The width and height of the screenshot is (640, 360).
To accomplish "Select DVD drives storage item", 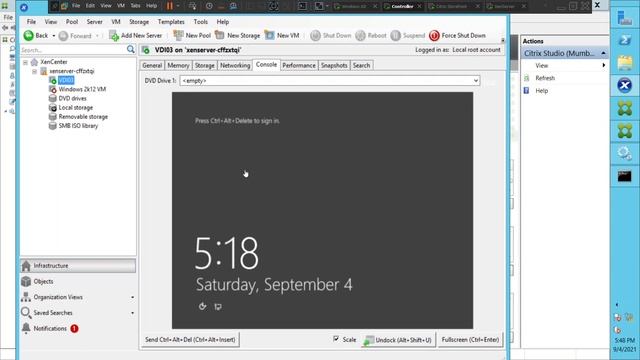I will tap(72, 98).
